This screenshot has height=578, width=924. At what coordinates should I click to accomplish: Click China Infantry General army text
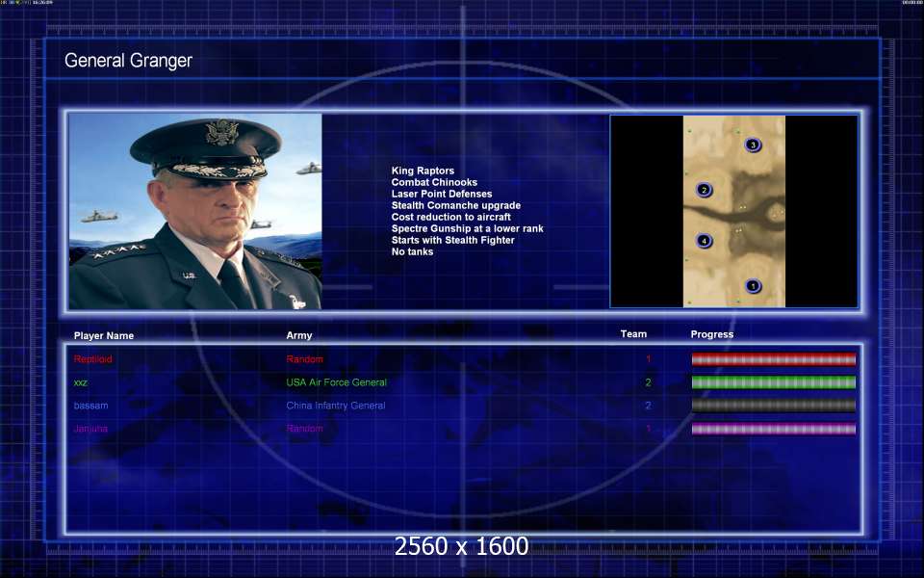(x=336, y=406)
